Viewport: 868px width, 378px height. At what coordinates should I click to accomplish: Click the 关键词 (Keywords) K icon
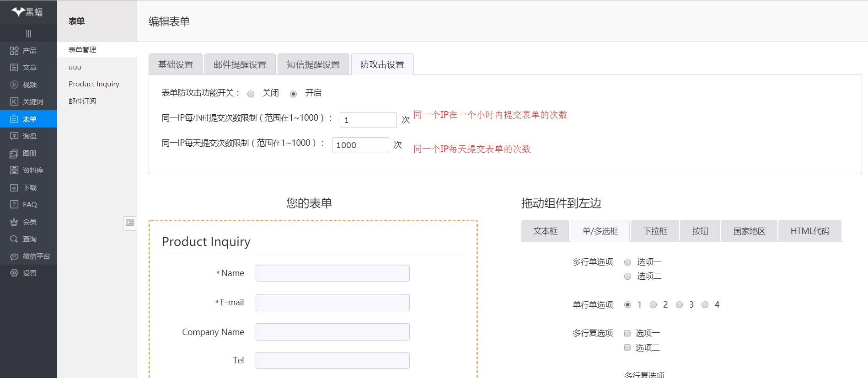[14, 101]
